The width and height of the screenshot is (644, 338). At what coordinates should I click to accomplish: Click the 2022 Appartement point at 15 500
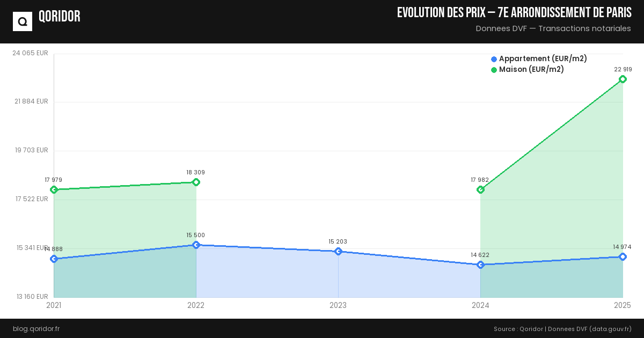click(x=196, y=245)
